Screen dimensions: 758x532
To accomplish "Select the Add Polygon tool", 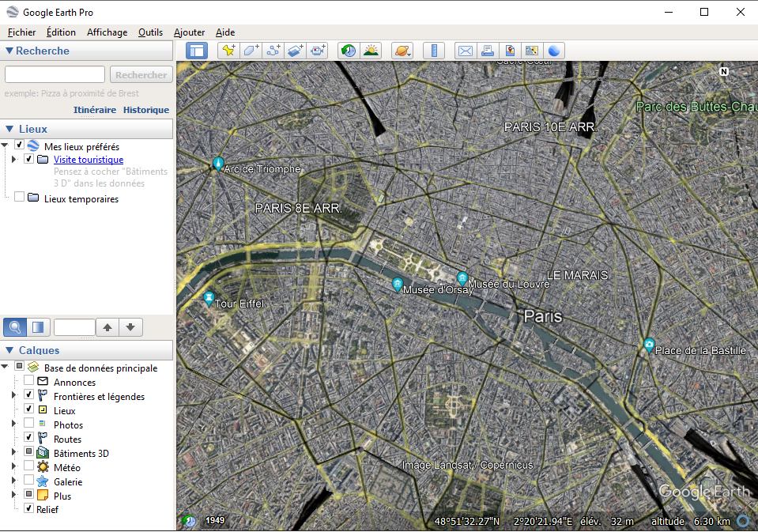I will coord(251,51).
